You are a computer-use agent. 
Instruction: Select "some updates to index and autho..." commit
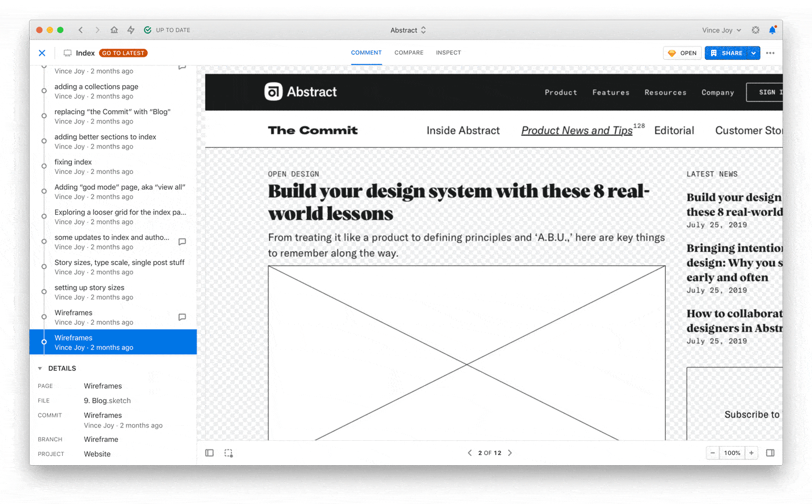pyautogui.click(x=113, y=242)
